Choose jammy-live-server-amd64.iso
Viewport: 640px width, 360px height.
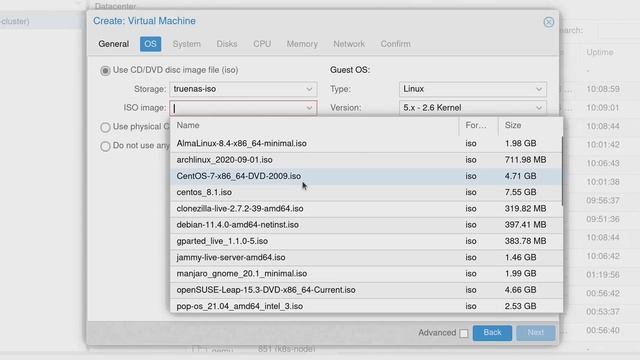[x=366, y=258]
